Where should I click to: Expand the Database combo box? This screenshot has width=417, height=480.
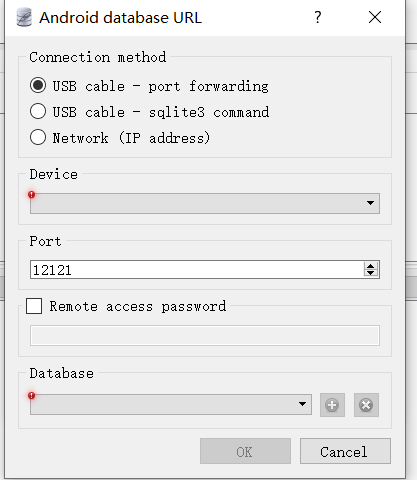coord(171,404)
